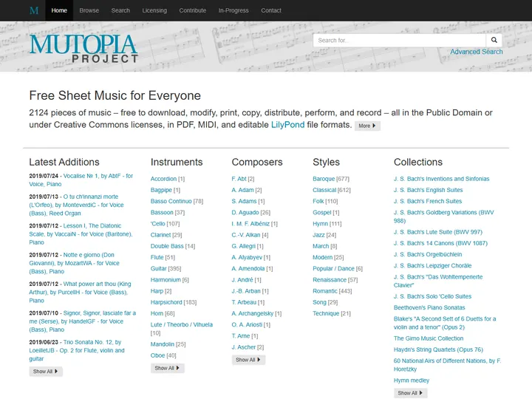
Task: Browse 'Cello pieces
Action: (x=158, y=224)
